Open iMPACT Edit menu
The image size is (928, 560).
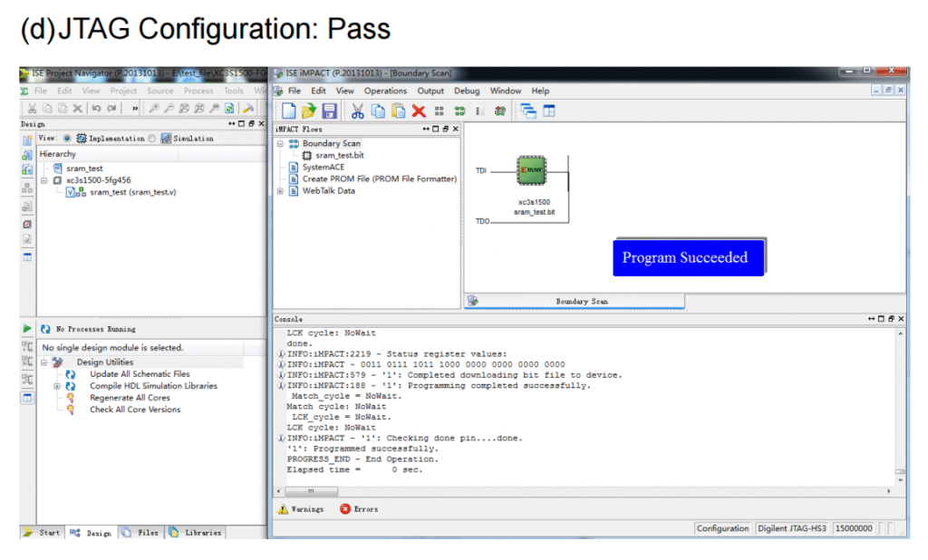pos(318,92)
